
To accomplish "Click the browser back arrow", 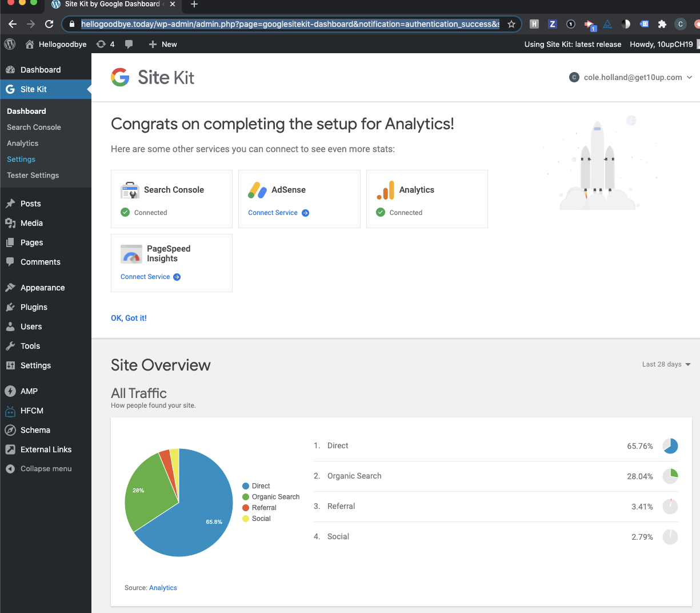I will [x=13, y=24].
